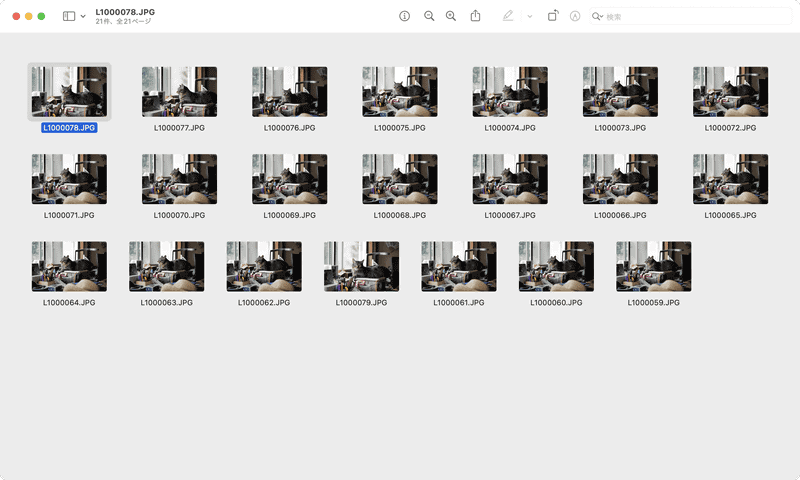Click the L1000068.JPG filename text
The image size is (800, 480).
point(400,215)
